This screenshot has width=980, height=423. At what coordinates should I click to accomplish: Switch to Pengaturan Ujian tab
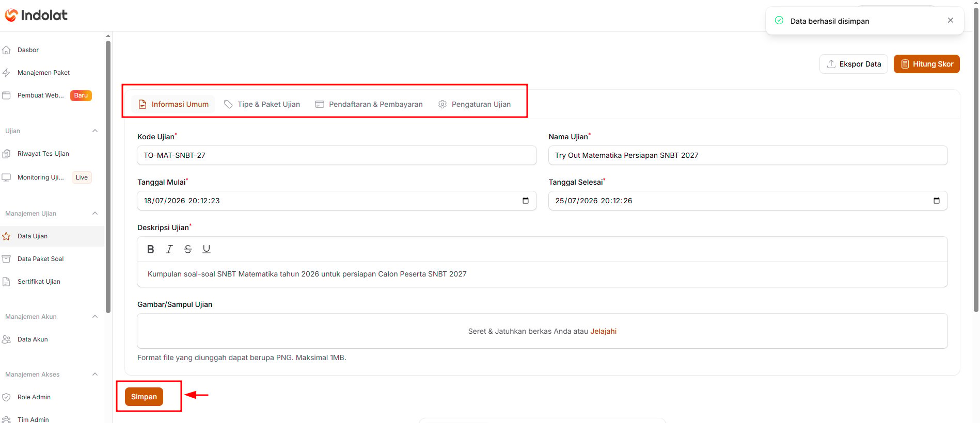pyautogui.click(x=475, y=104)
